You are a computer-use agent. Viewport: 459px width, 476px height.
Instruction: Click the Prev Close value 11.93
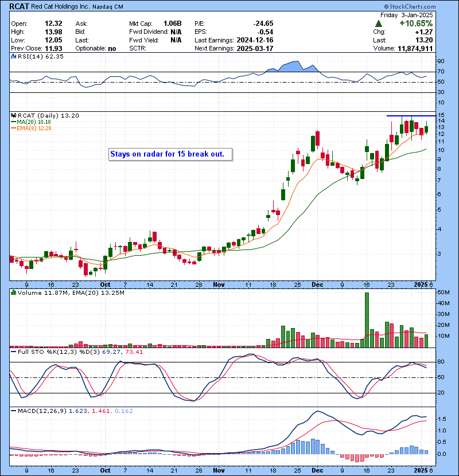(53, 48)
